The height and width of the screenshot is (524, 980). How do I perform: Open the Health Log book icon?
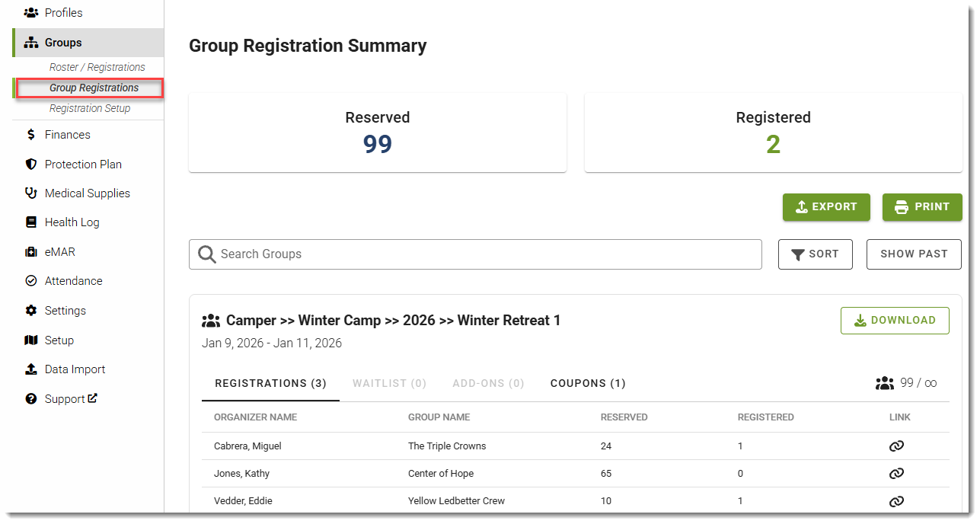pyautogui.click(x=31, y=222)
